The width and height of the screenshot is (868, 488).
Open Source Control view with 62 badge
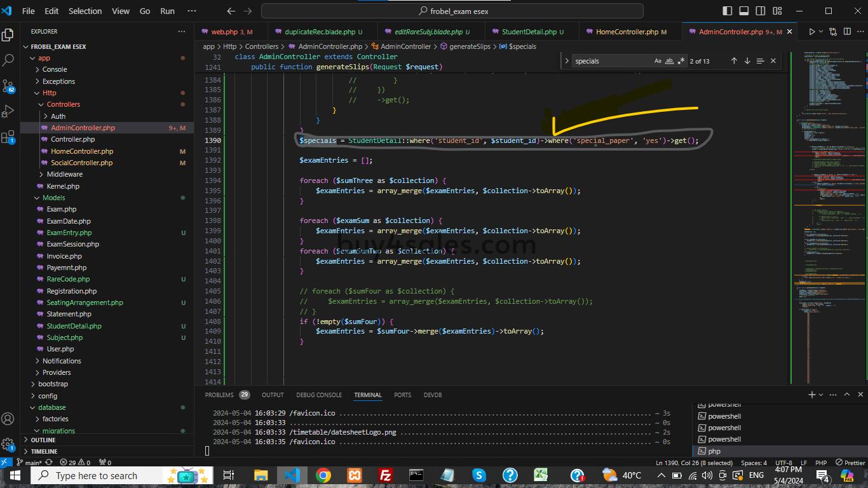pyautogui.click(x=8, y=86)
